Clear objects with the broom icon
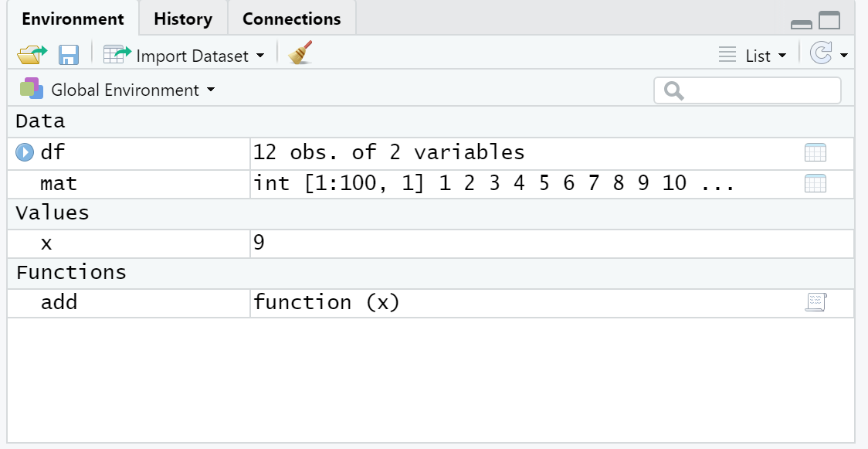 300,54
